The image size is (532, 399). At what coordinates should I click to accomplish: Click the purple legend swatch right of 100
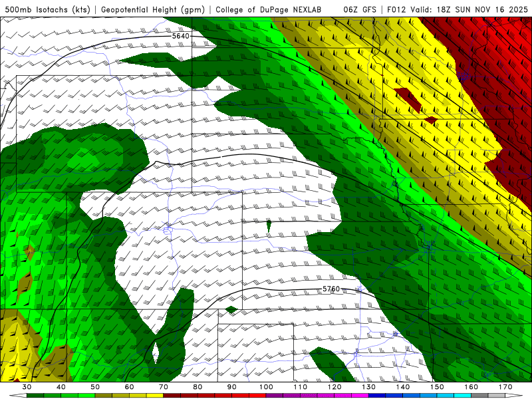[275, 396]
